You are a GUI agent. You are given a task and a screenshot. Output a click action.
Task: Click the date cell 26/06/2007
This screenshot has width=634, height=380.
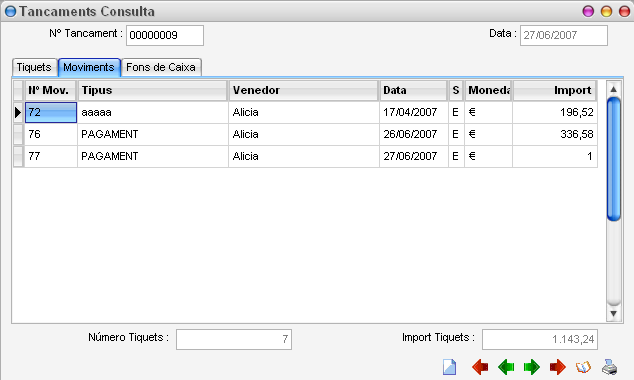(414, 134)
